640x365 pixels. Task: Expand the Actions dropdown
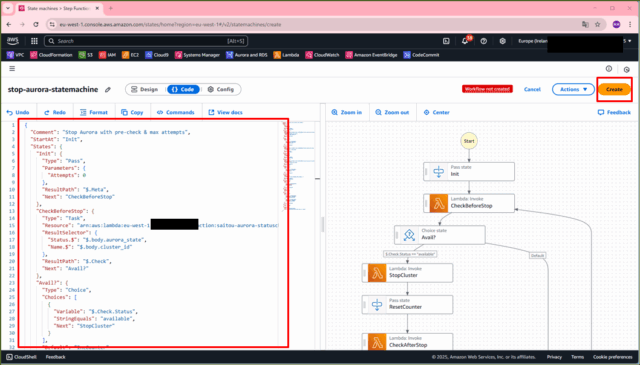pos(573,89)
